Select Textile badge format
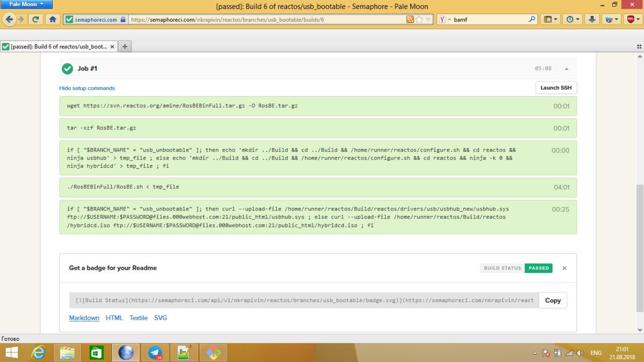Image resolution: width=644 pixels, height=362 pixels. point(138,318)
